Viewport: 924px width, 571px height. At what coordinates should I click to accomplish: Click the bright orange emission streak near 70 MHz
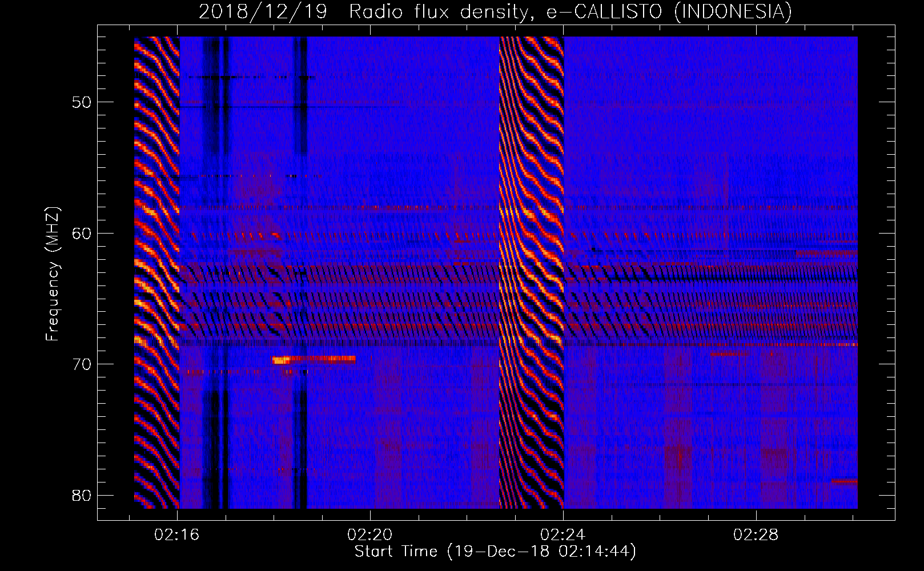tap(314, 360)
